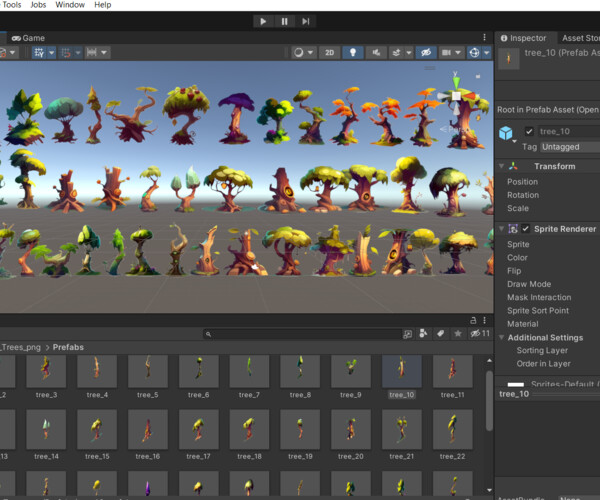Toggle the scene gizmo rotation lock
This screenshot has width=600, height=500.
pos(478,77)
